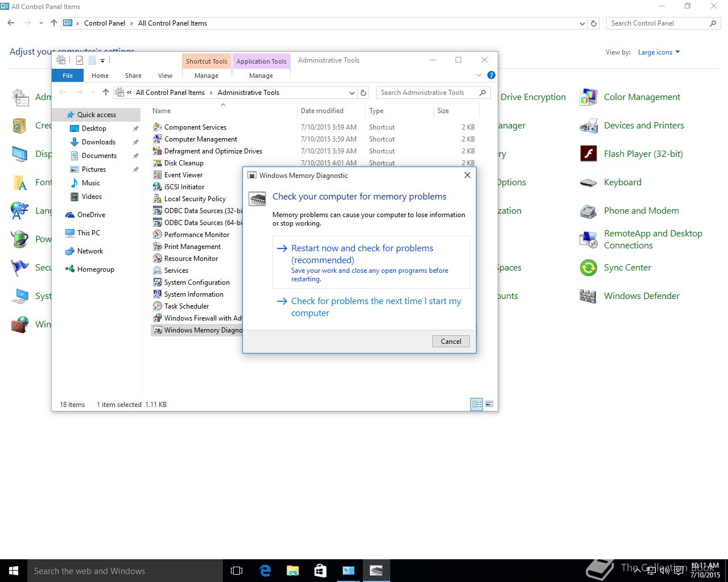Select the Defragment and Optimize Drives icon
The height and width of the screenshot is (582, 728).
pos(158,151)
